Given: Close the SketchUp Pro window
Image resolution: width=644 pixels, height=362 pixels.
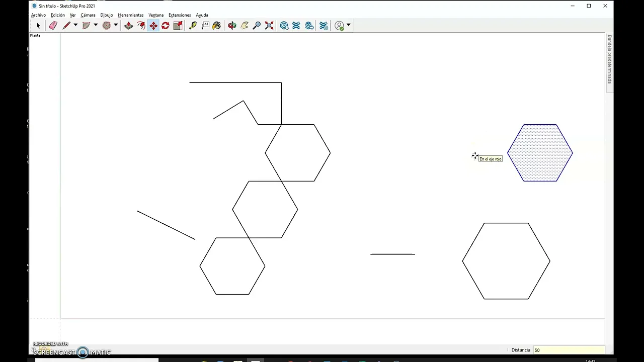Looking at the screenshot, I should click(x=605, y=6).
